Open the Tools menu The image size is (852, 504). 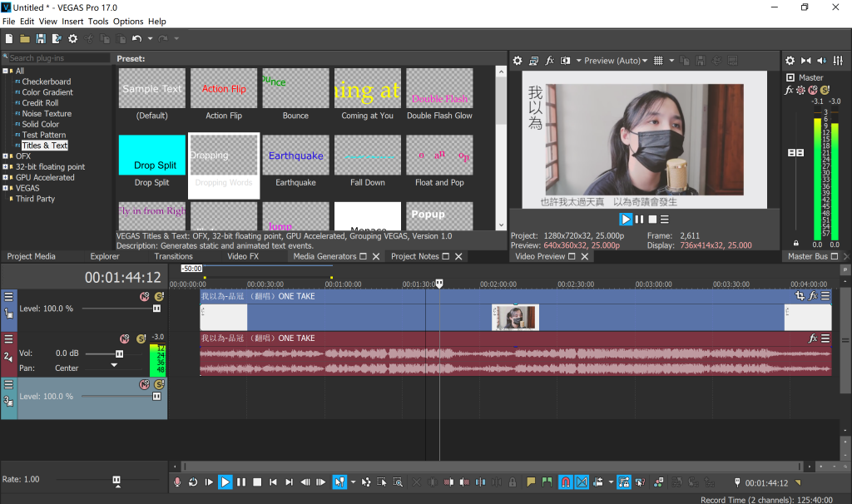tap(98, 21)
